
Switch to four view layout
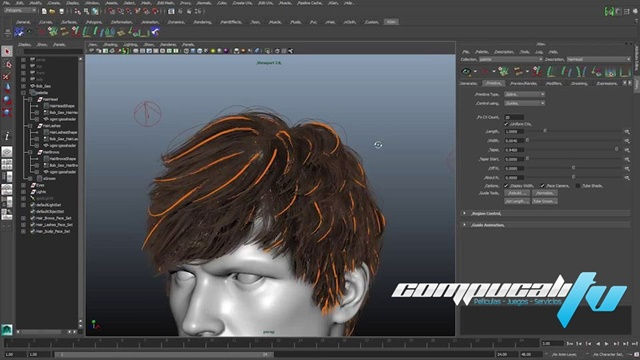[7, 164]
